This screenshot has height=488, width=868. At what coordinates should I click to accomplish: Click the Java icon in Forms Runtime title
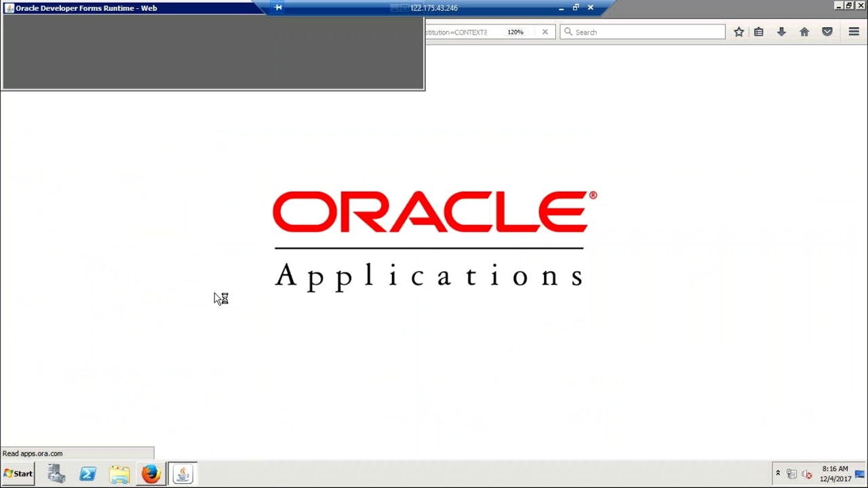(x=9, y=8)
